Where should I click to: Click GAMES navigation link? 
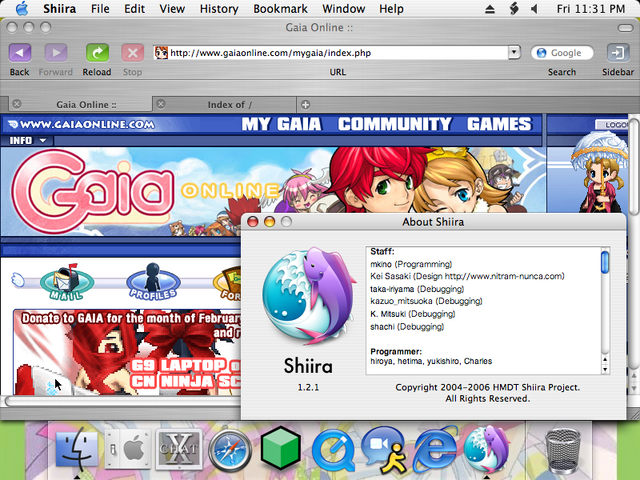[499, 124]
